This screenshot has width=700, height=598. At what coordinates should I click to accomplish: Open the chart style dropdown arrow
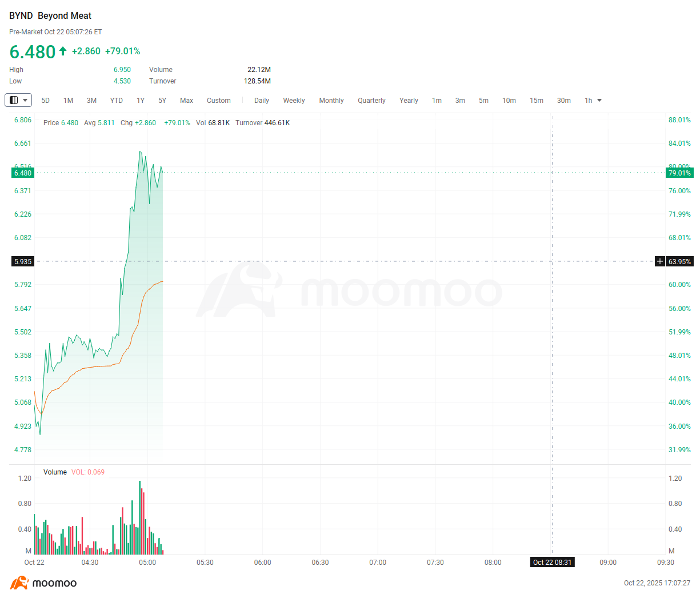click(25, 101)
